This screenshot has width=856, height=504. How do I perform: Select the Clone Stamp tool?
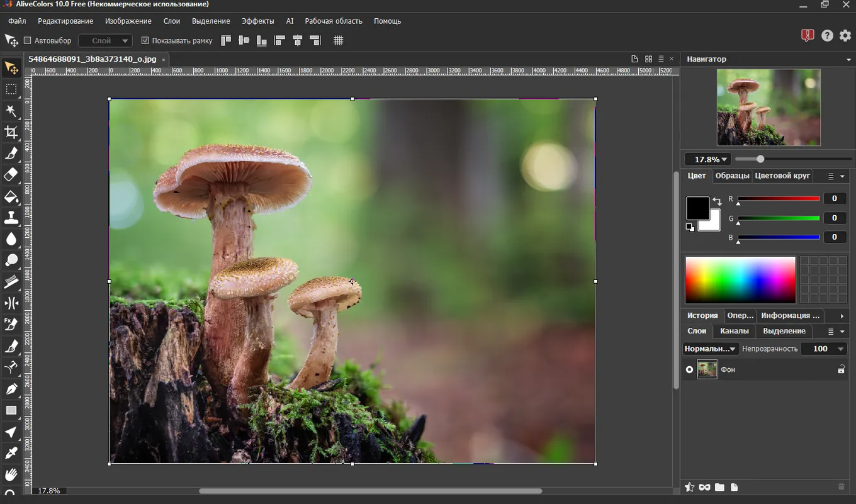coord(11,218)
